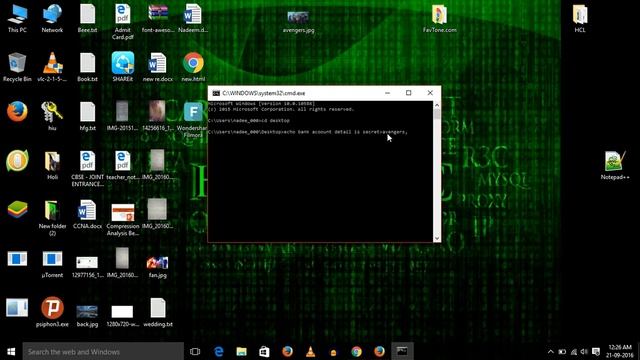Select the µTorrent desktop icon
This screenshot has width=640, height=360.
(52, 264)
